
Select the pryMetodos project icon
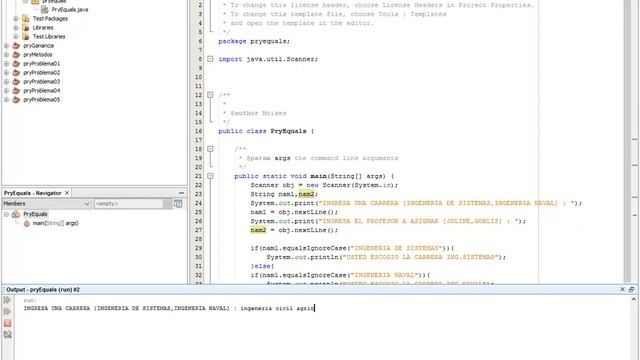16,54
